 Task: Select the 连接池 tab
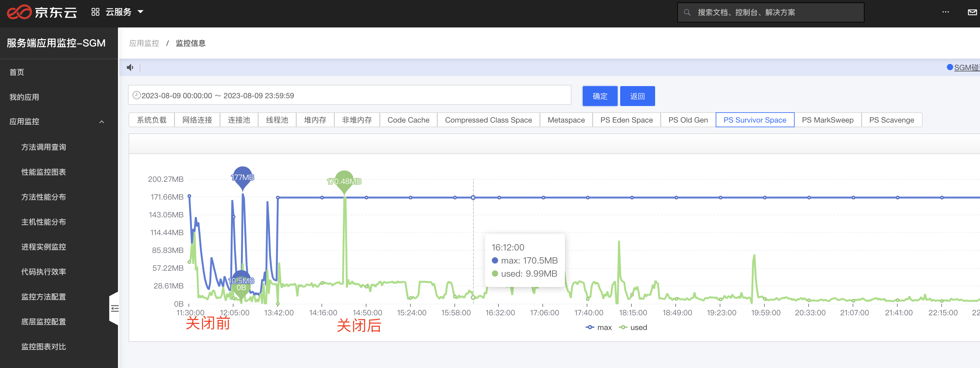[239, 120]
